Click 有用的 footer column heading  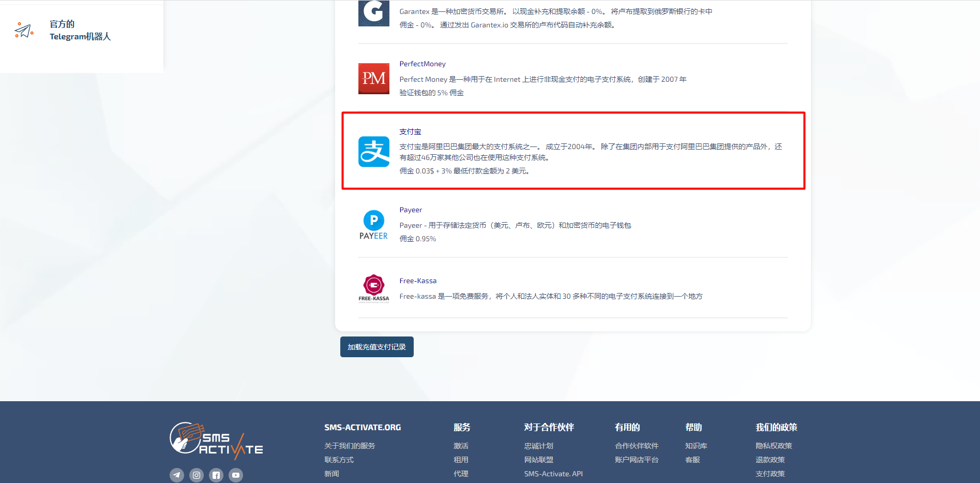click(627, 428)
